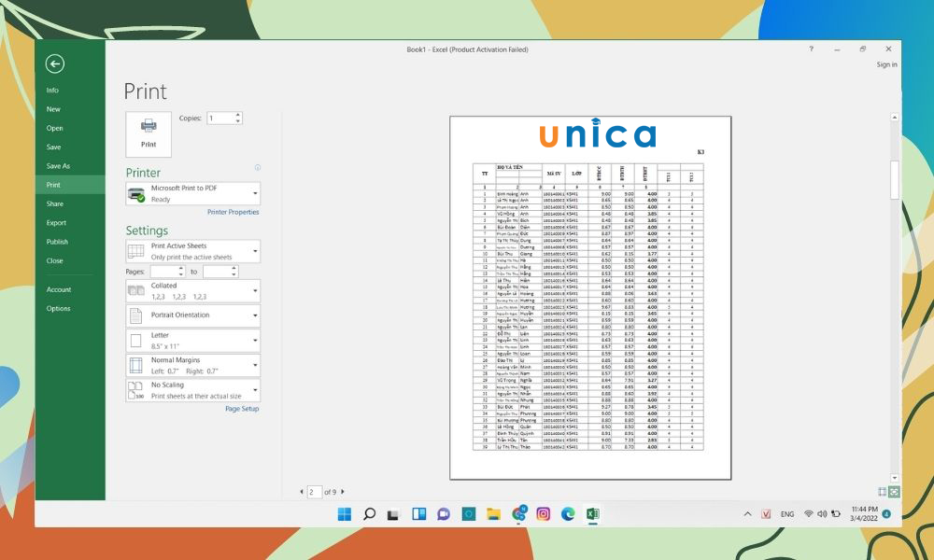
Task: Open the Collated dropdown
Action: point(193,291)
